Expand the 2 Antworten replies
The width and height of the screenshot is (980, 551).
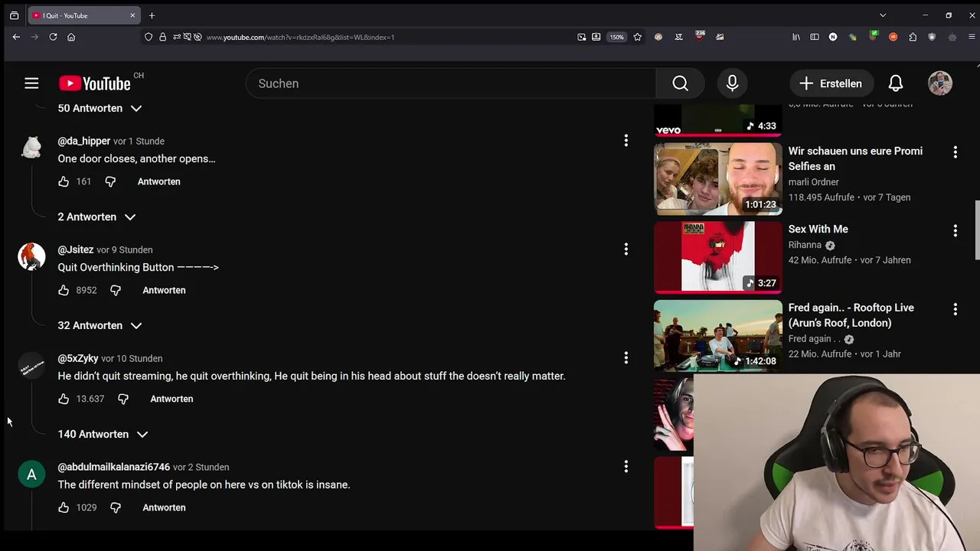(96, 217)
